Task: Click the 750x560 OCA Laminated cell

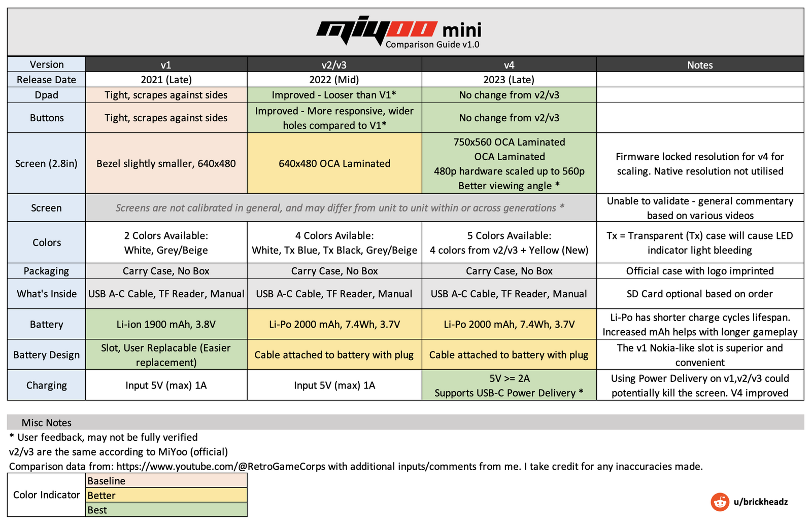Action: tap(509, 163)
